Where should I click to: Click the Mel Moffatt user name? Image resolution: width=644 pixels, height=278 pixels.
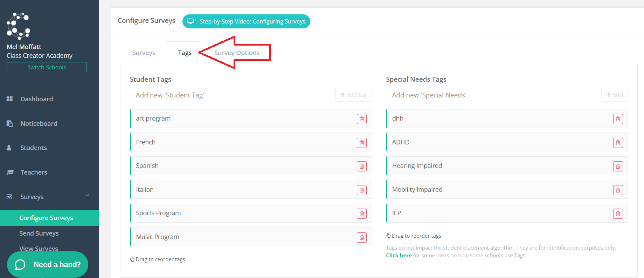(x=24, y=47)
